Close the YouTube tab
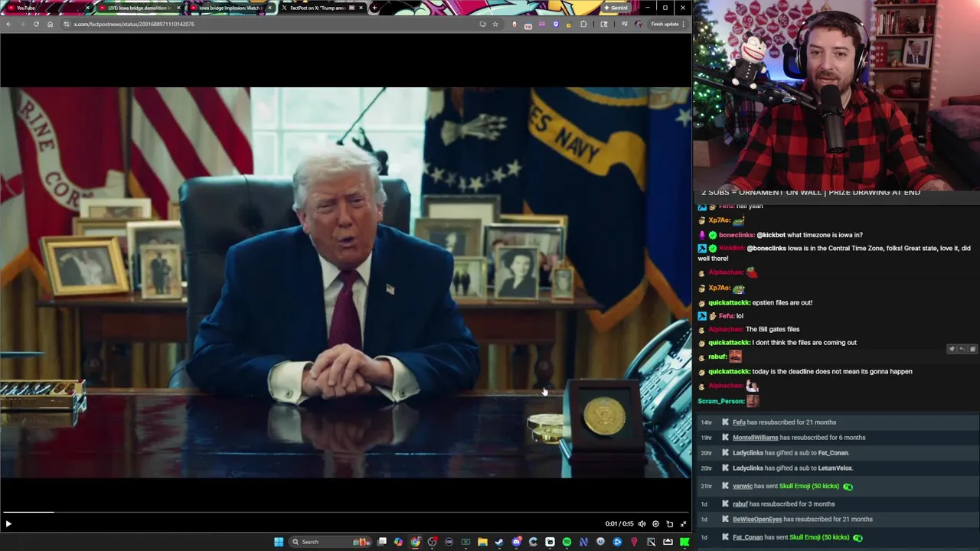Viewport: 980px width, 551px height. [x=88, y=8]
